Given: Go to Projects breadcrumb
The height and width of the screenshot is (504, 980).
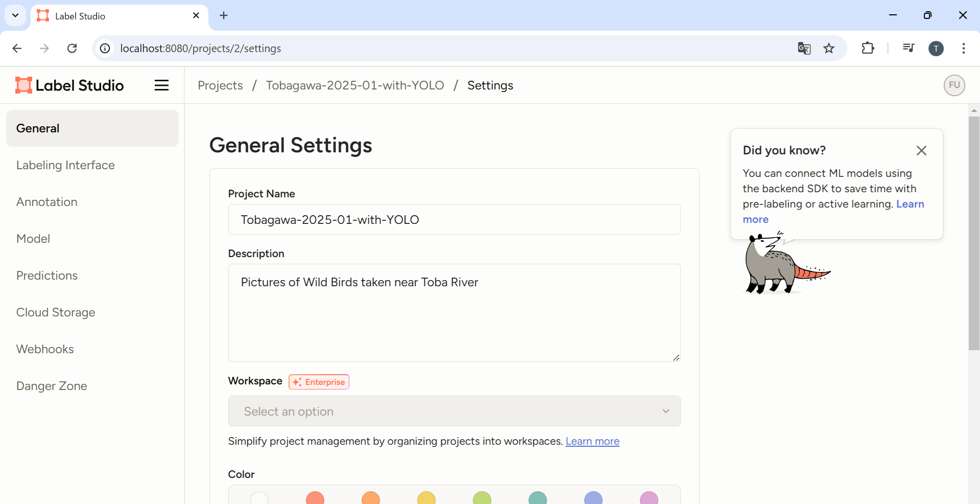Looking at the screenshot, I should [x=220, y=85].
